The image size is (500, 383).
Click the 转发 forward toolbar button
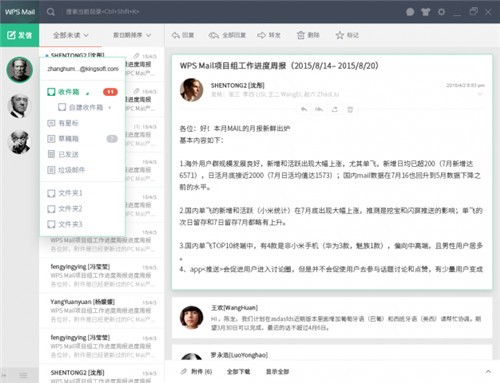click(269, 35)
